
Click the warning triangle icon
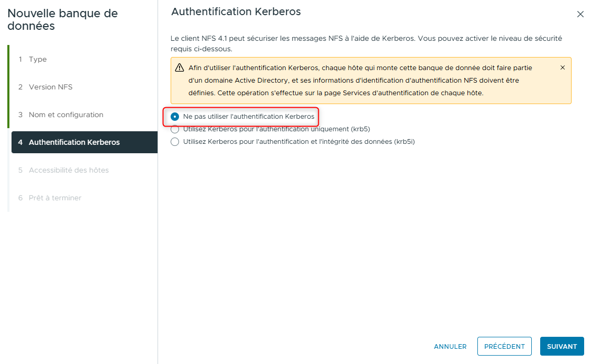coord(180,68)
